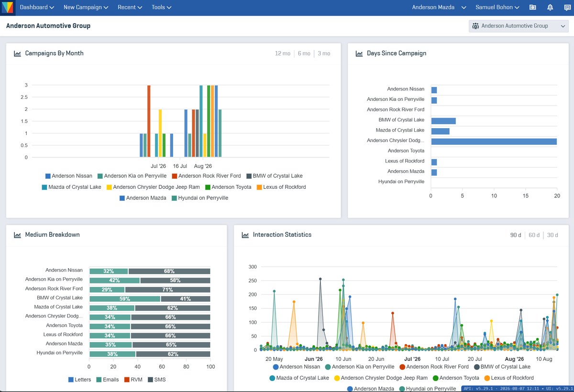Click the red RVM swatch in Medium Breakdown legend
This screenshot has height=392, width=574.
coord(127,380)
